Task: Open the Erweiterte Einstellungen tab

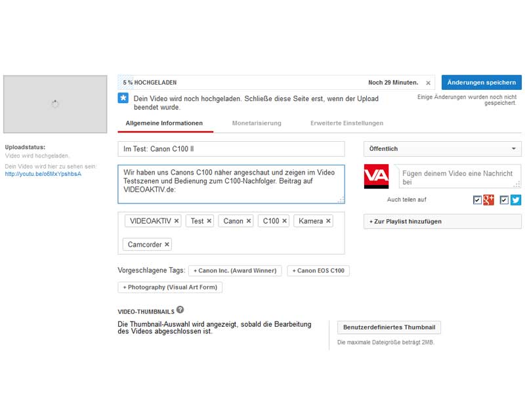Action: [347, 123]
